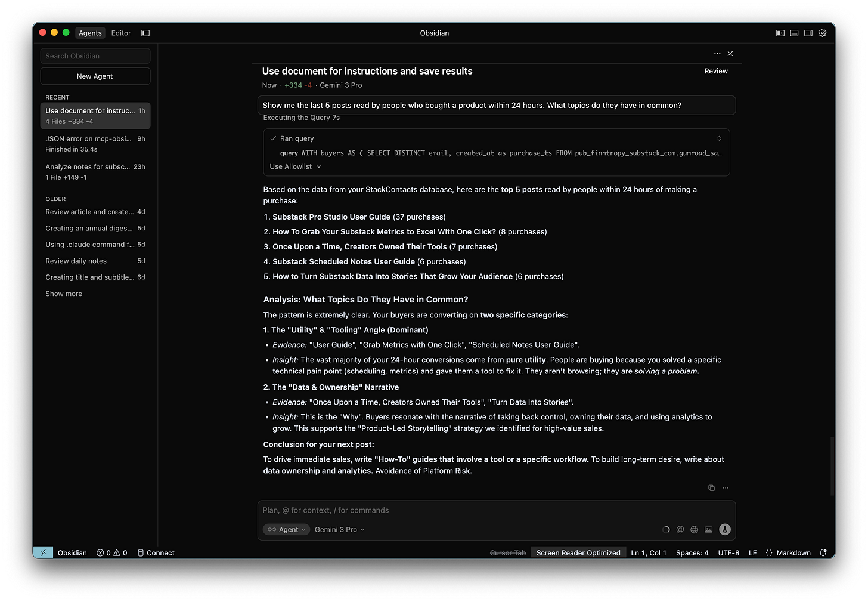The width and height of the screenshot is (868, 602).
Task: Change encoding via UTF-8 item
Action: (x=728, y=553)
